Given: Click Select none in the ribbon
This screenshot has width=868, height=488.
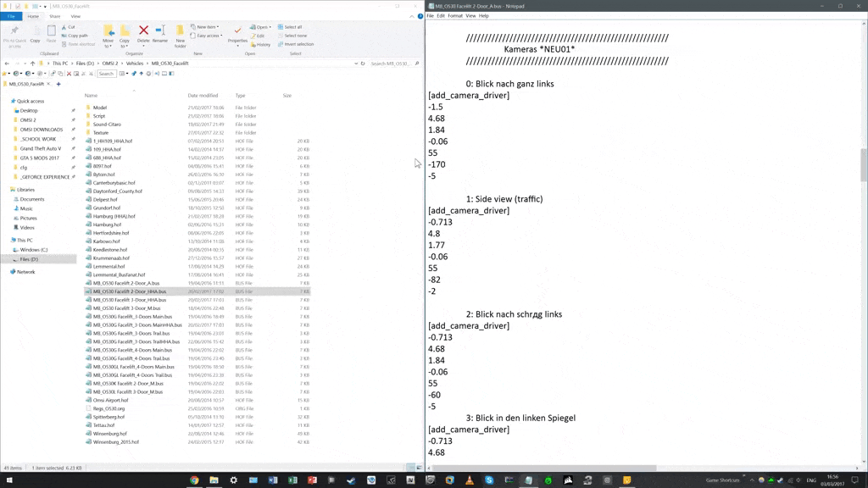Looking at the screenshot, I should tap(295, 36).
